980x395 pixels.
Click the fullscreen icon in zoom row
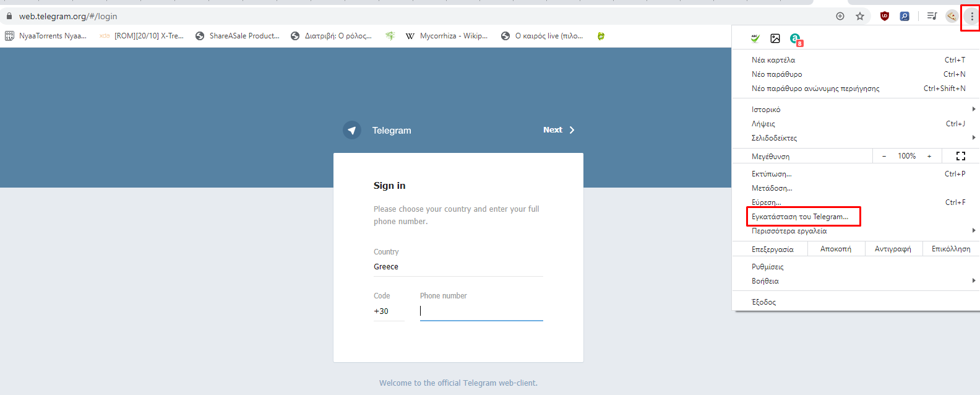(x=961, y=156)
